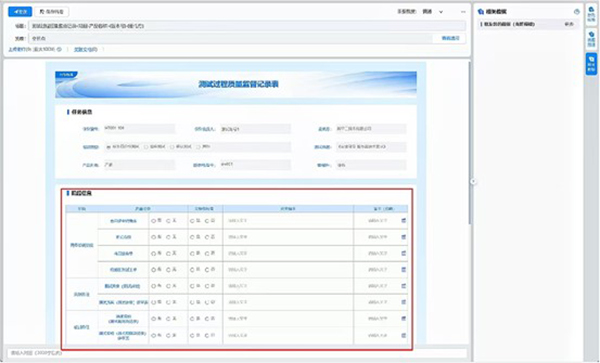Image resolution: width=600 pixels, height=363 pixels.
Task: Click the description input in second table row
Action: coord(288,237)
